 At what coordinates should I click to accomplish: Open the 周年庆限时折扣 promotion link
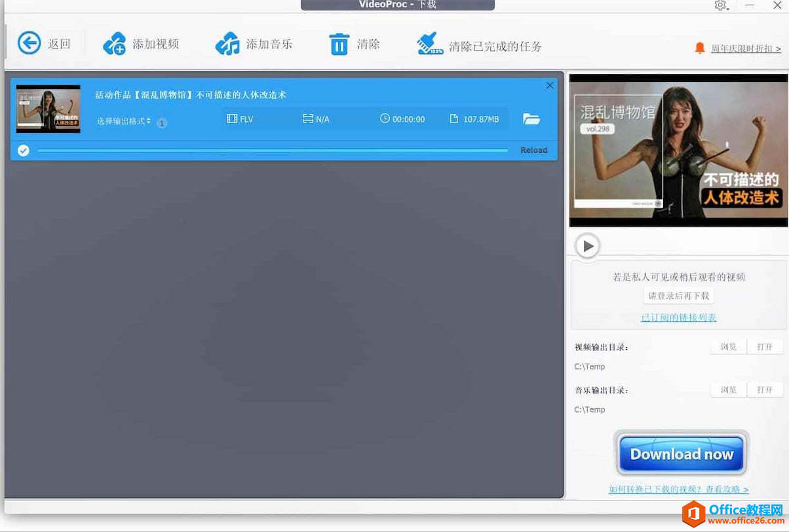[746, 48]
